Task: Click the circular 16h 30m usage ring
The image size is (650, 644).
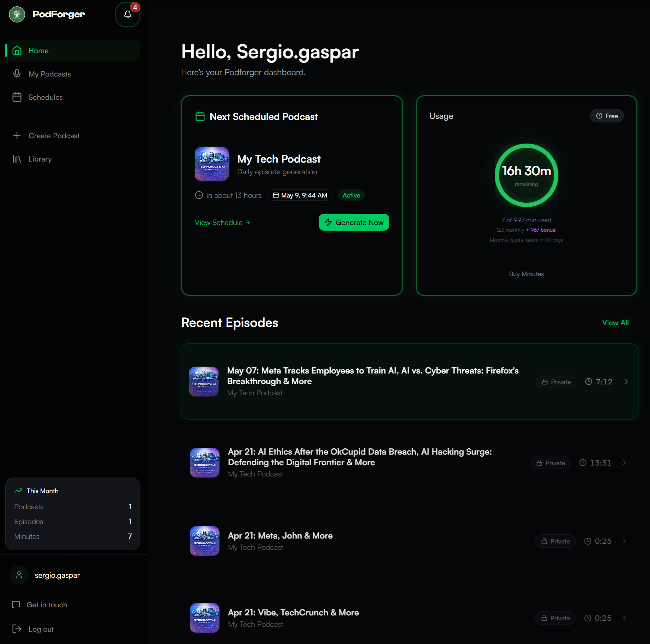Action: pyautogui.click(x=526, y=175)
